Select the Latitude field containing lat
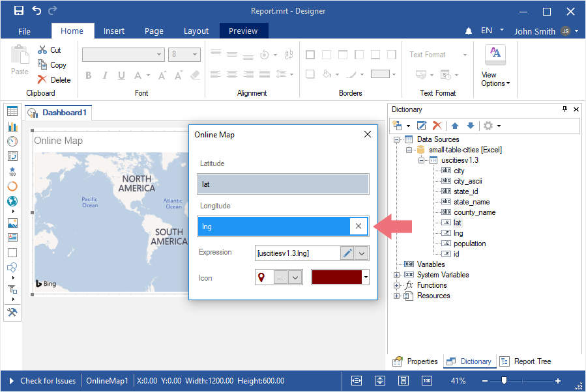Image resolution: width=586 pixels, height=392 pixels. [x=283, y=184]
